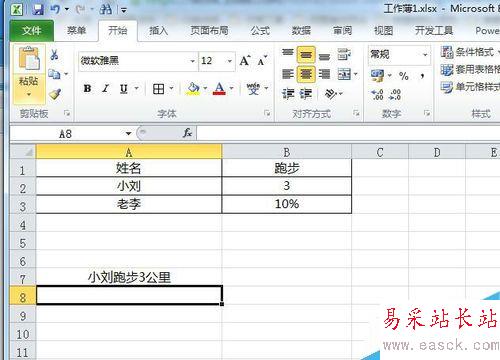500x360 pixels.
Task: Toggle Bold formatting
Action: click(x=88, y=89)
